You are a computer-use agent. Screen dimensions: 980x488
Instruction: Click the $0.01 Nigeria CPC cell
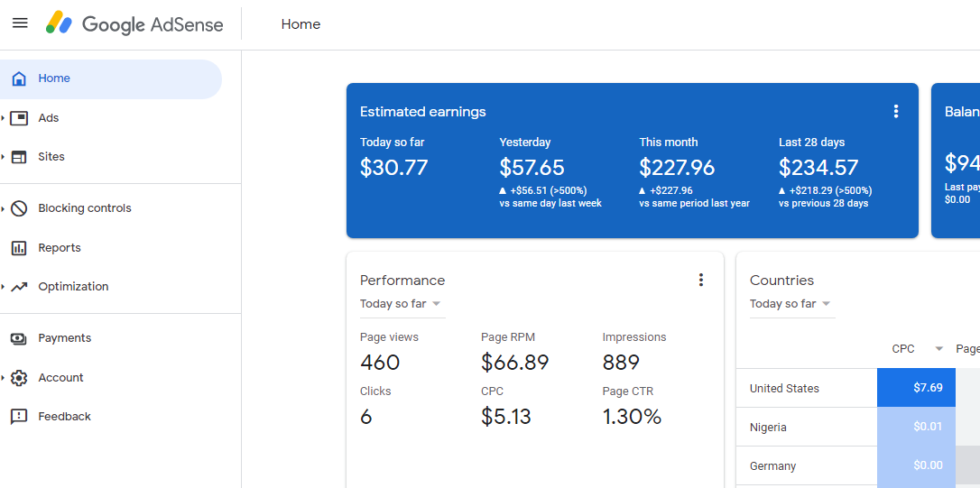pyautogui.click(x=916, y=427)
